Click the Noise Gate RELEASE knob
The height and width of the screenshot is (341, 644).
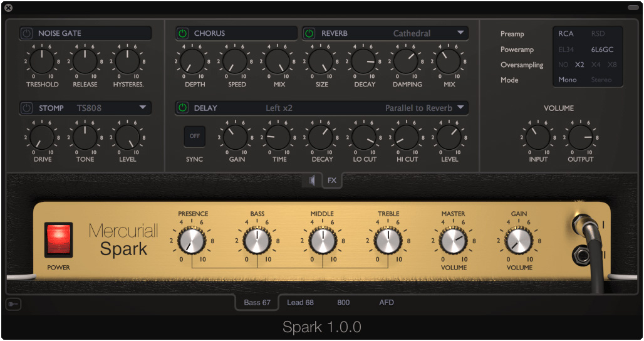pyautogui.click(x=85, y=61)
